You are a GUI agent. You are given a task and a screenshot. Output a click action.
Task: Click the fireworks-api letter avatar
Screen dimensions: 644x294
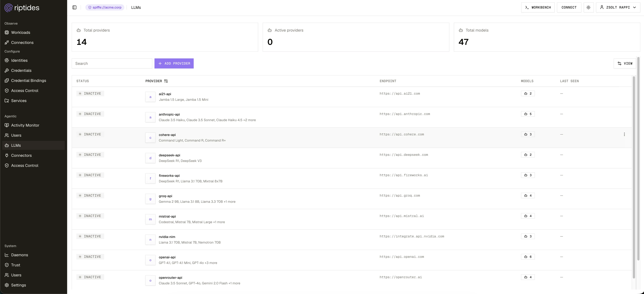pyautogui.click(x=150, y=178)
